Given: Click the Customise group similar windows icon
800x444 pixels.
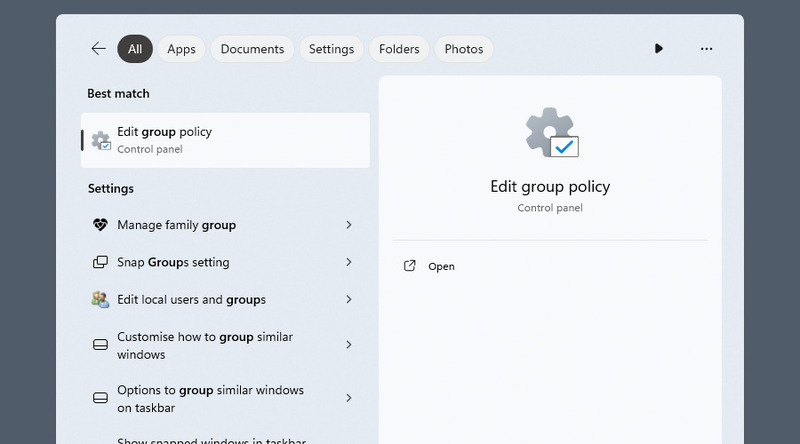Looking at the screenshot, I should click(x=100, y=345).
